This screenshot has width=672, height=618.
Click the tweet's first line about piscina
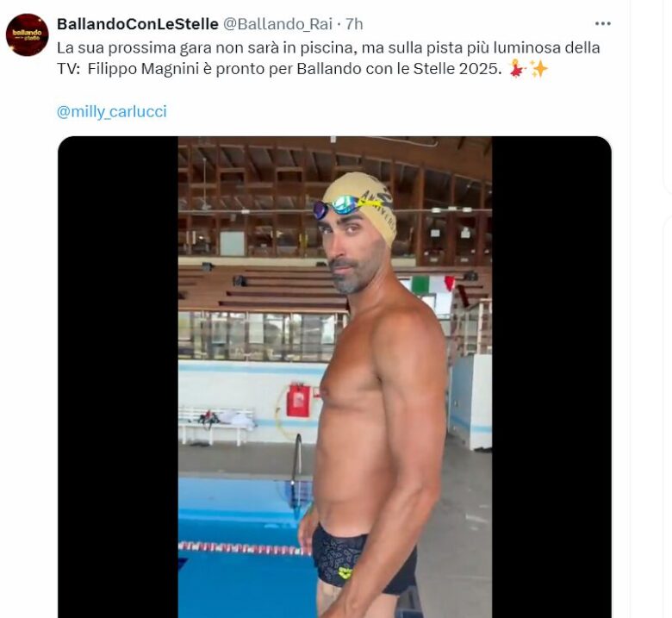tap(328, 47)
